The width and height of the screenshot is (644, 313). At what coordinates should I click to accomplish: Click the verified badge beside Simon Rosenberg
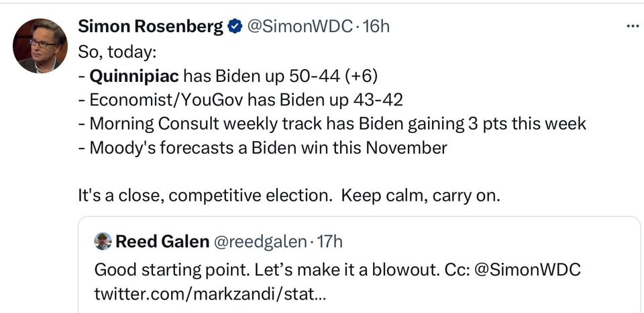[235, 27]
